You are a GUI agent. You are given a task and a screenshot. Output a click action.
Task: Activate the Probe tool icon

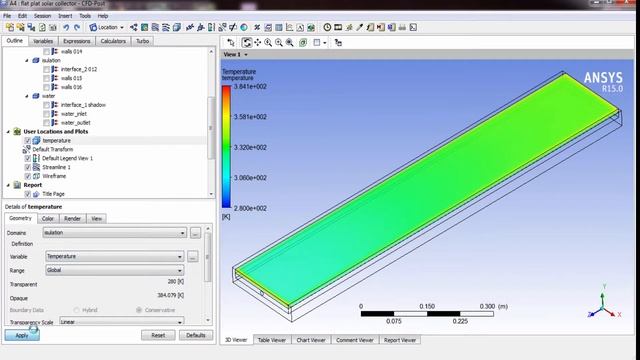point(360,27)
